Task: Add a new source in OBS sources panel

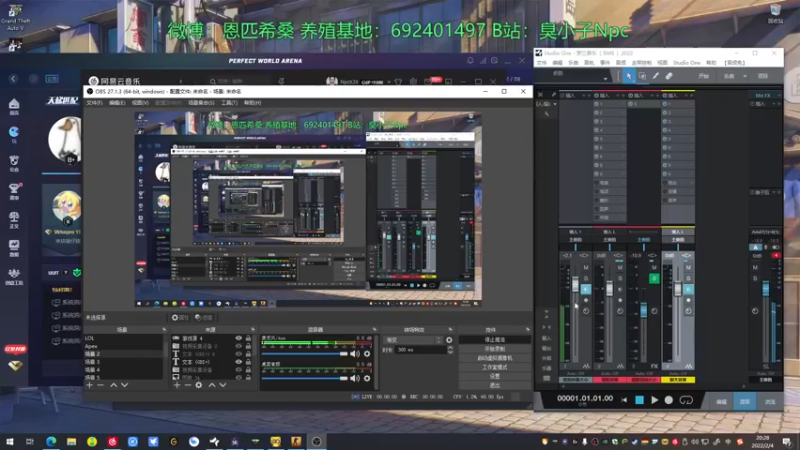Action: tap(177, 385)
